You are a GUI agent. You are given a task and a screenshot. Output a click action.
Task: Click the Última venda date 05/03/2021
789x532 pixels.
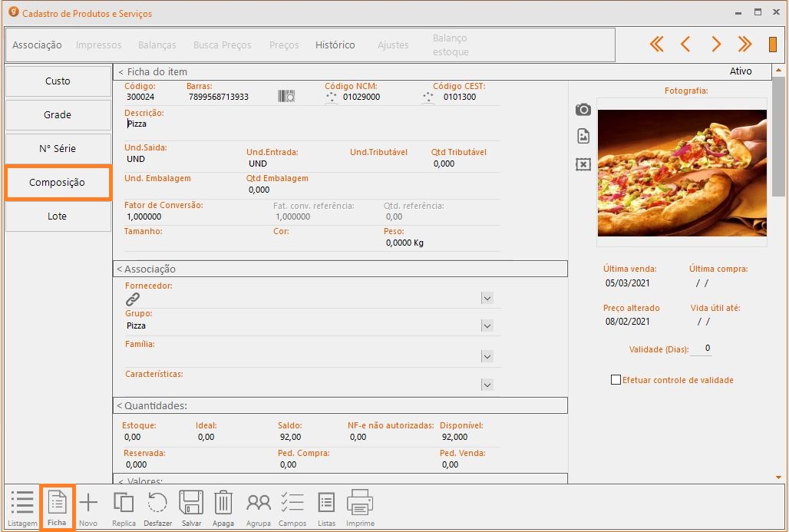pos(628,283)
